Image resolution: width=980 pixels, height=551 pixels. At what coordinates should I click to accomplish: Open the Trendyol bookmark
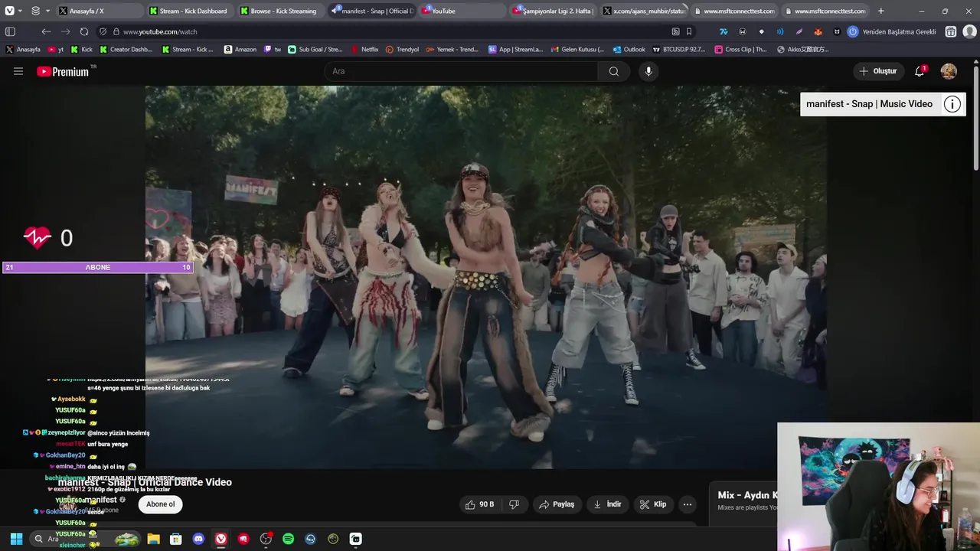click(x=402, y=49)
